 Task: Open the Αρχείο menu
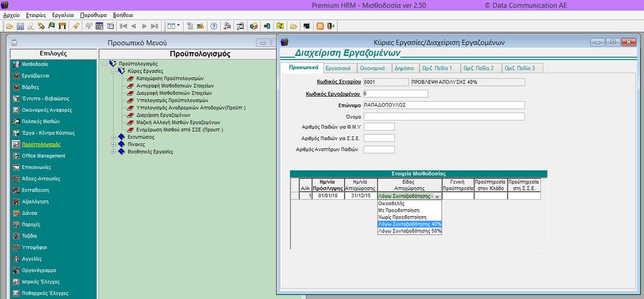[11, 15]
